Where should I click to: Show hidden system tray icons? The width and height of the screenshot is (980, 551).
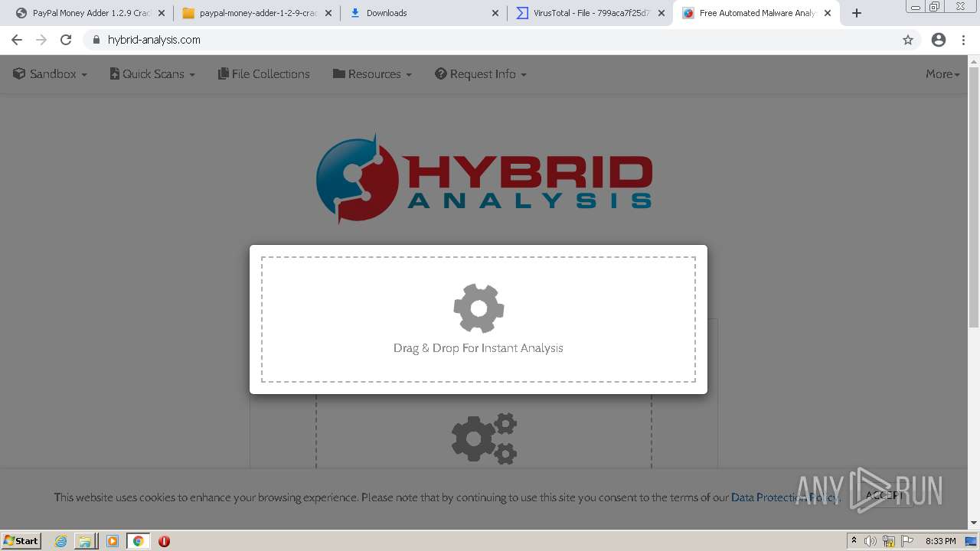(854, 541)
